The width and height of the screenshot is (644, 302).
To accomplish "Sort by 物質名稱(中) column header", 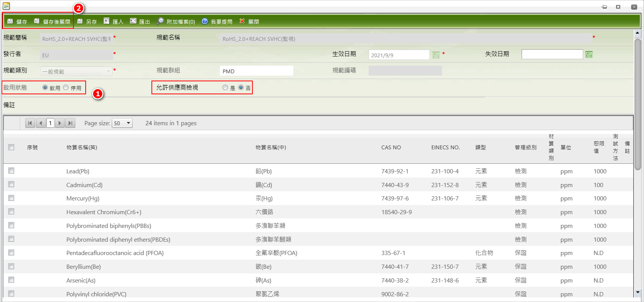I will tap(271, 147).
